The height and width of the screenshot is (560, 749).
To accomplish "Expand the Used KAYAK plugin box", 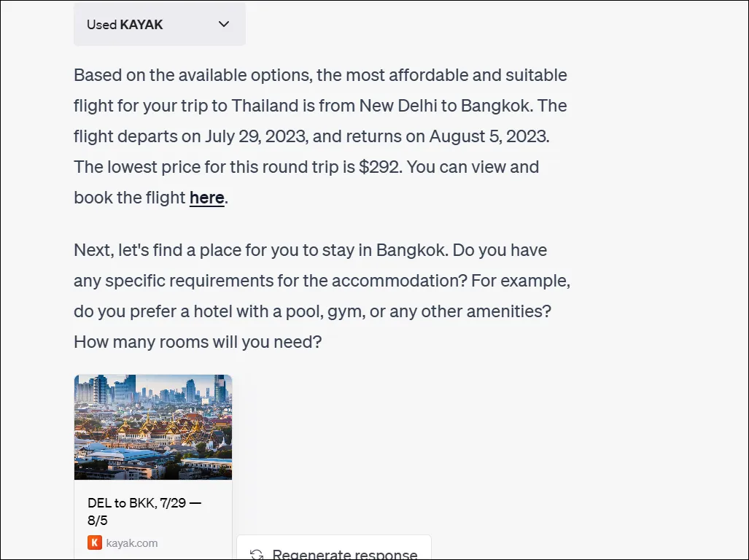I will tap(160, 24).
